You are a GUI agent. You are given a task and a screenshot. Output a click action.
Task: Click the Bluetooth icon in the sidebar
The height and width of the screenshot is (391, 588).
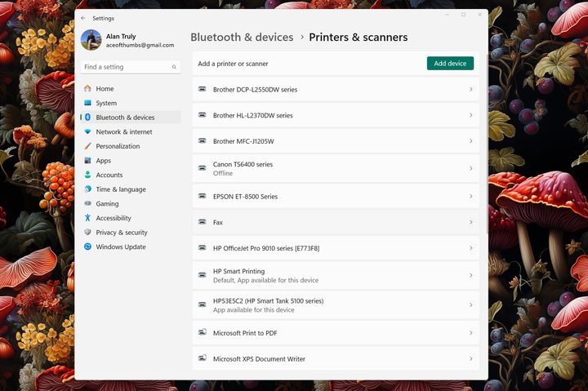(87, 118)
